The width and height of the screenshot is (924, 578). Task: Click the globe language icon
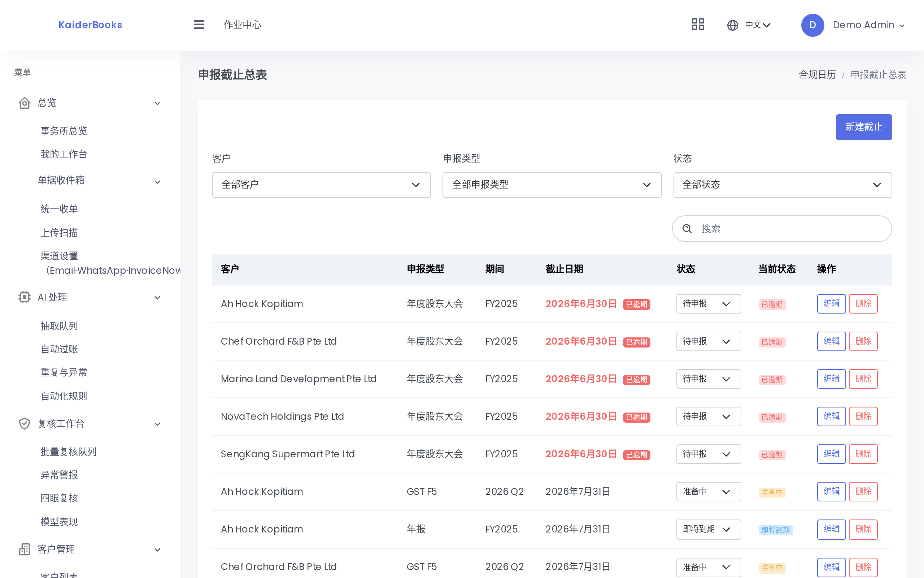pos(732,25)
